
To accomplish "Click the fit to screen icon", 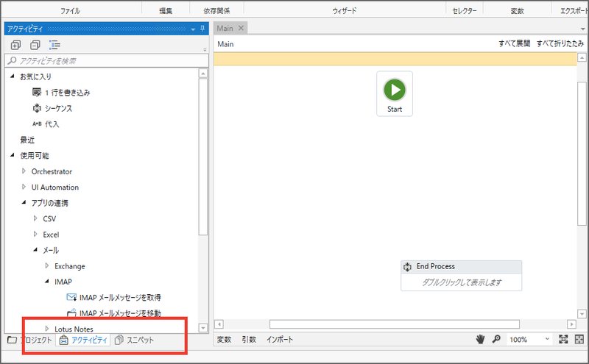I will (563, 339).
